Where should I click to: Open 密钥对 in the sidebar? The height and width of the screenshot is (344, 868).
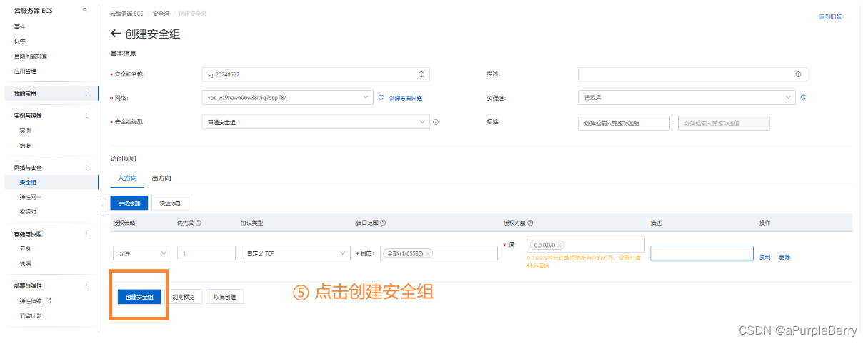click(x=28, y=212)
